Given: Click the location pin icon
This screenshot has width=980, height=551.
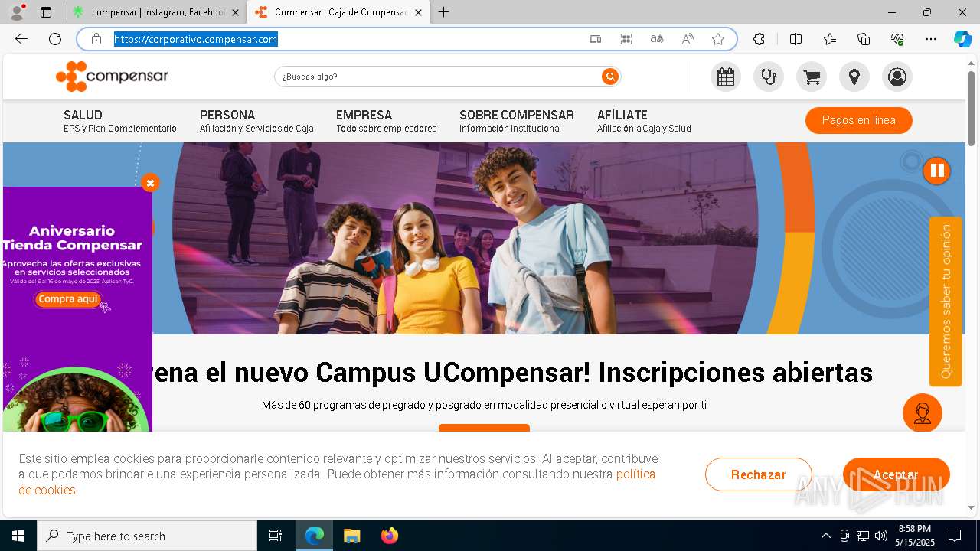Looking at the screenshot, I should (854, 77).
